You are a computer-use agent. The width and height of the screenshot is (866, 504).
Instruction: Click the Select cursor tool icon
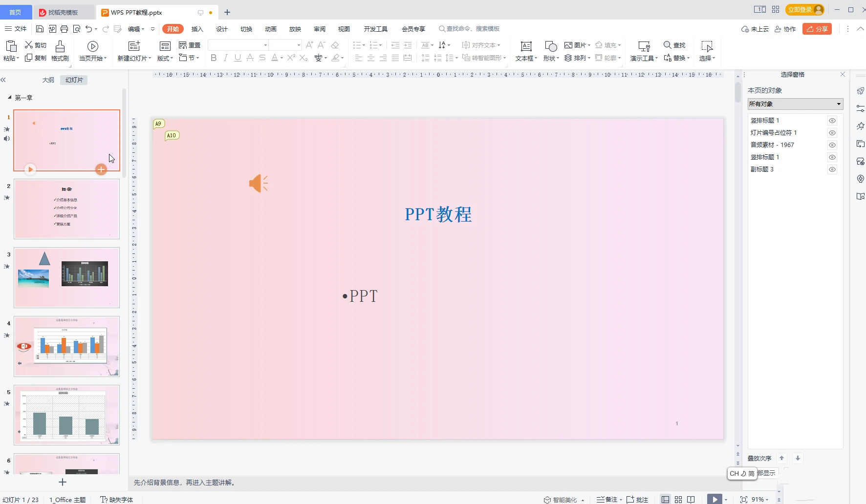click(x=707, y=46)
